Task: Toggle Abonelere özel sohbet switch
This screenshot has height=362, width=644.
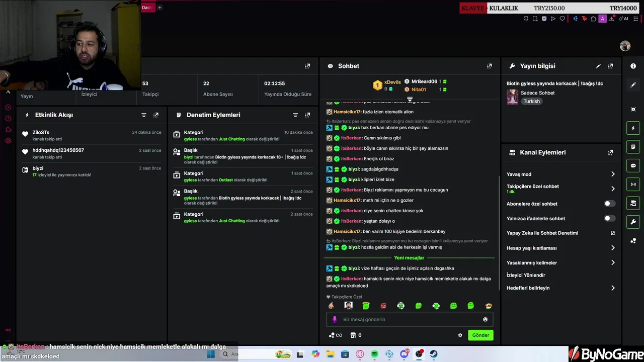Action: tap(609, 204)
